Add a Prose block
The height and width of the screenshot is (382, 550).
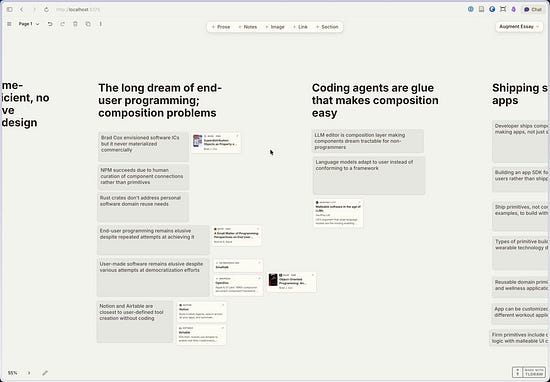point(221,27)
